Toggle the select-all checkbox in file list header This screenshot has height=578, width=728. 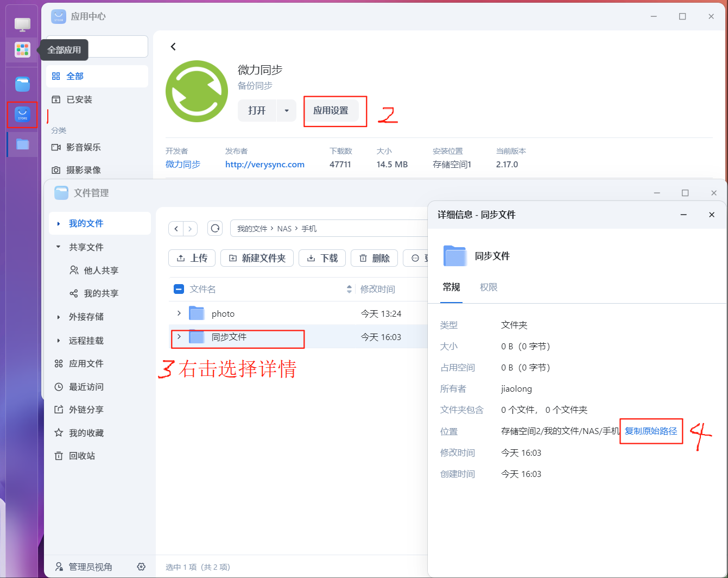pyautogui.click(x=179, y=289)
